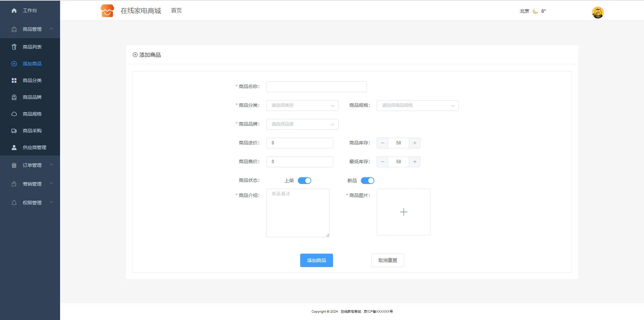Click the 商品品牌 sidebar icon
Screen dimensions: 644x320
[14, 97]
